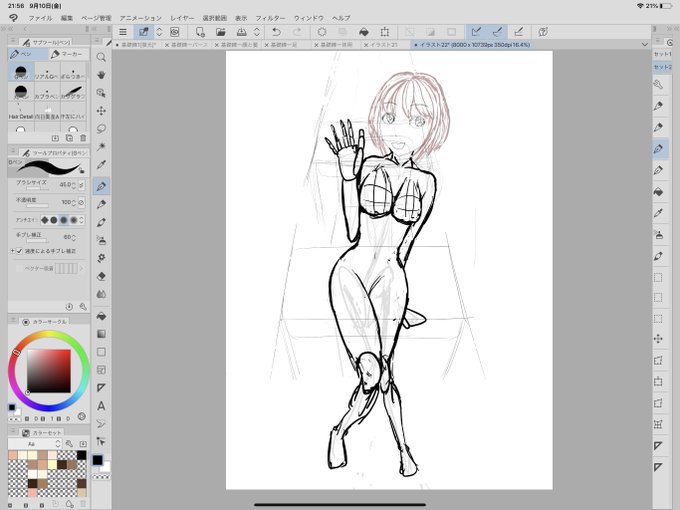
Task: Open the anti-aliasing option stepper
Action: [82, 220]
